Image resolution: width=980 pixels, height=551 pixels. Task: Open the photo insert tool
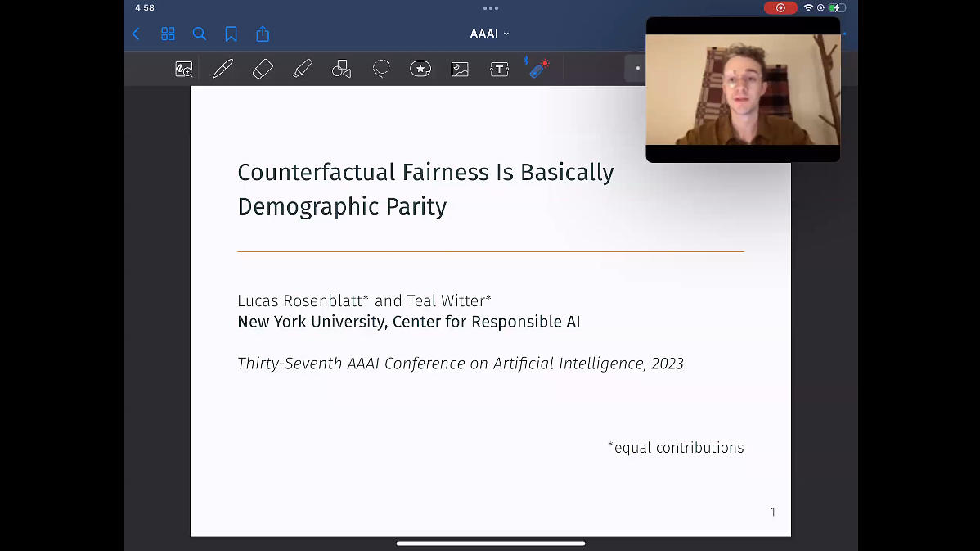(459, 68)
